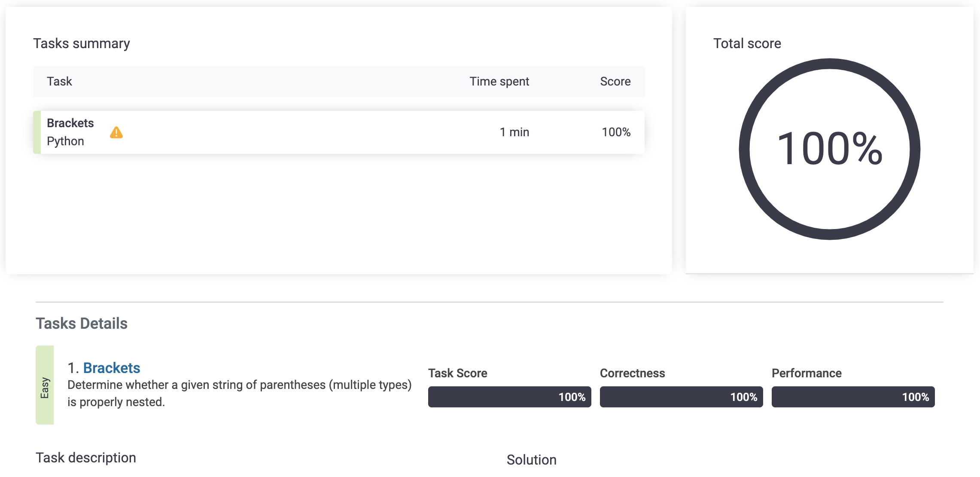Click the orange warning triangle icon
This screenshot has height=477, width=980.
(116, 133)
